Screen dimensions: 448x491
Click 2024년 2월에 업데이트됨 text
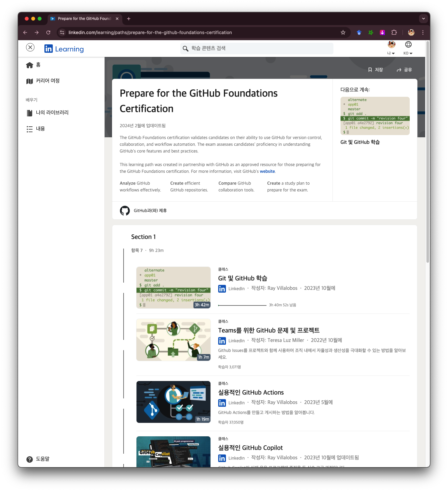point(143,126)
